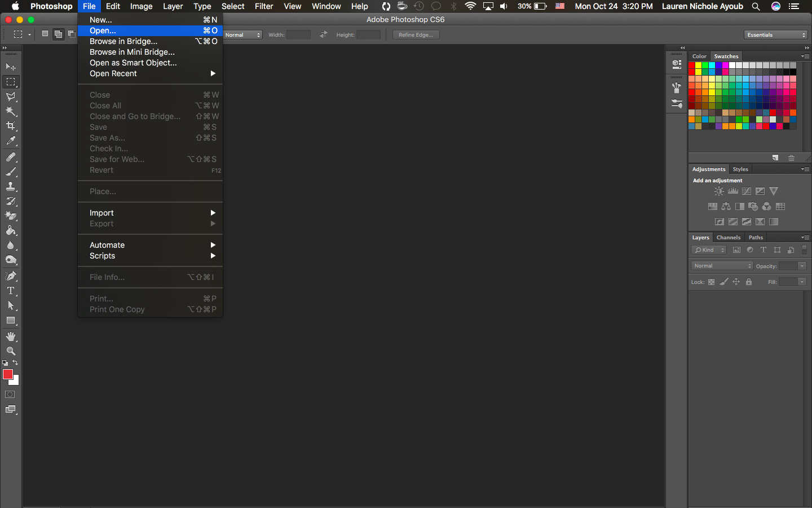The height and width of the screenshot is (508, 812).
Task: Toggle lock all on the current layer
Action: 748,282
